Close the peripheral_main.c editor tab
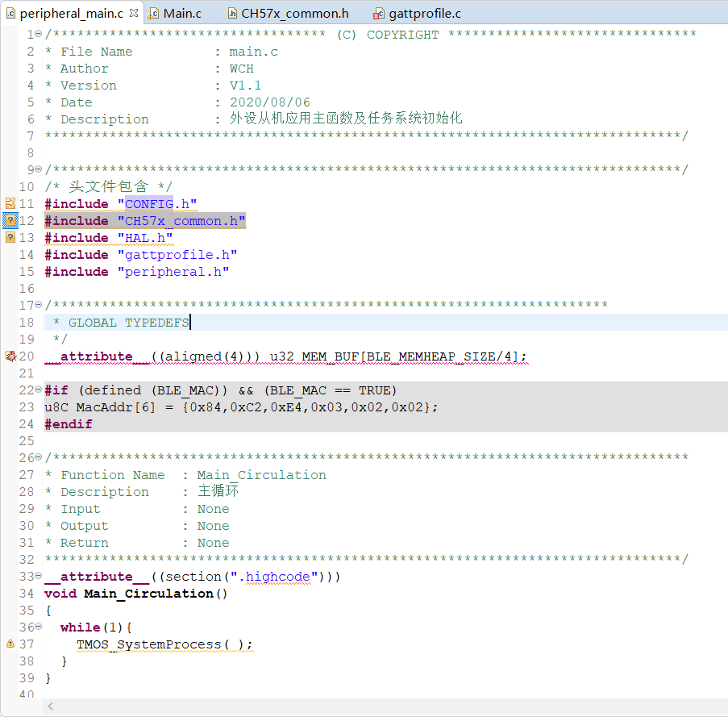This screenshot has height=717, width=728. pos(133,13)
